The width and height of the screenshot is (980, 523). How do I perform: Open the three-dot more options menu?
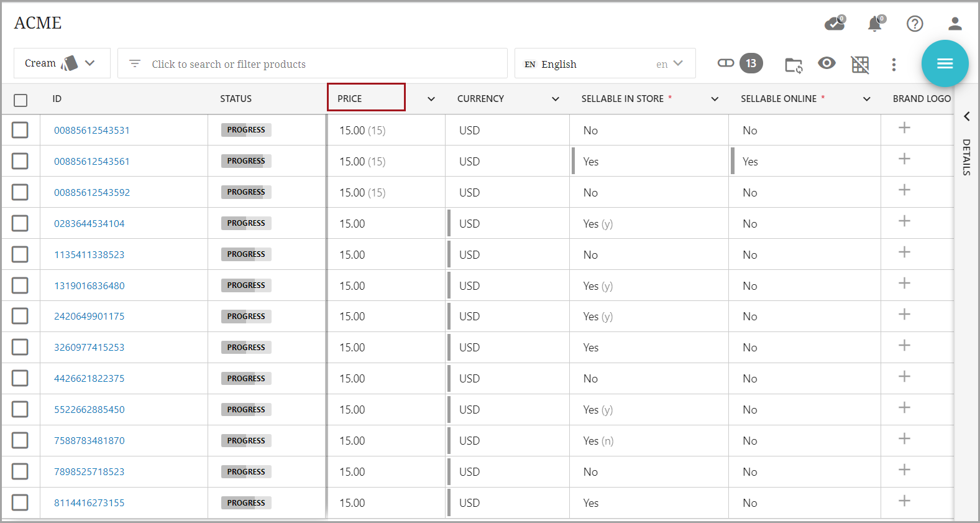pos(894,64)
